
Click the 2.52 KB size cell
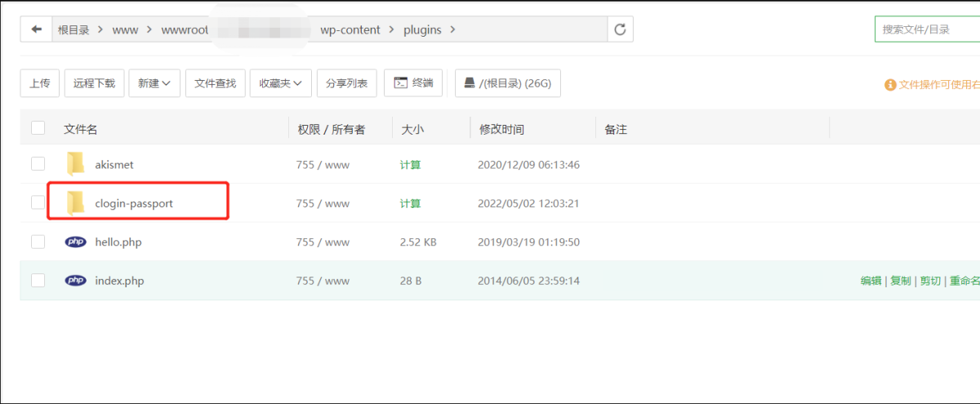[418, 242]
